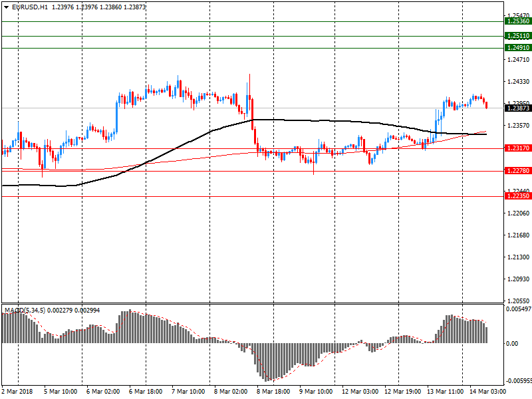The image size is (532, 399).
Task: Select the 5 Mar 10:00 time axis label
Action: click(61, 392)
